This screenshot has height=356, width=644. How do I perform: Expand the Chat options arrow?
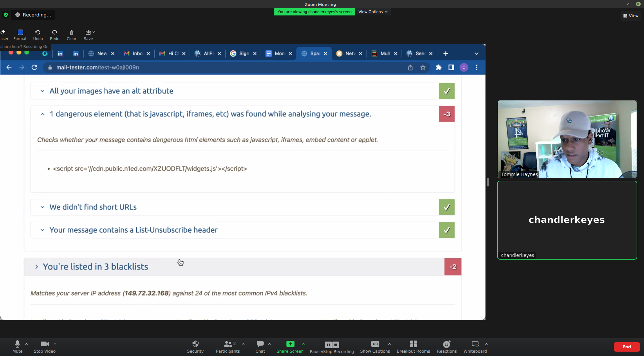(x=269, y=344)
